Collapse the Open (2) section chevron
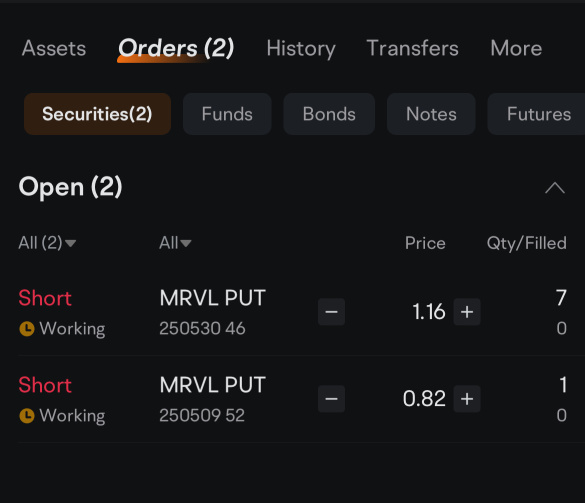The width and height of the screenshot is (585, 503). (555, 188)
